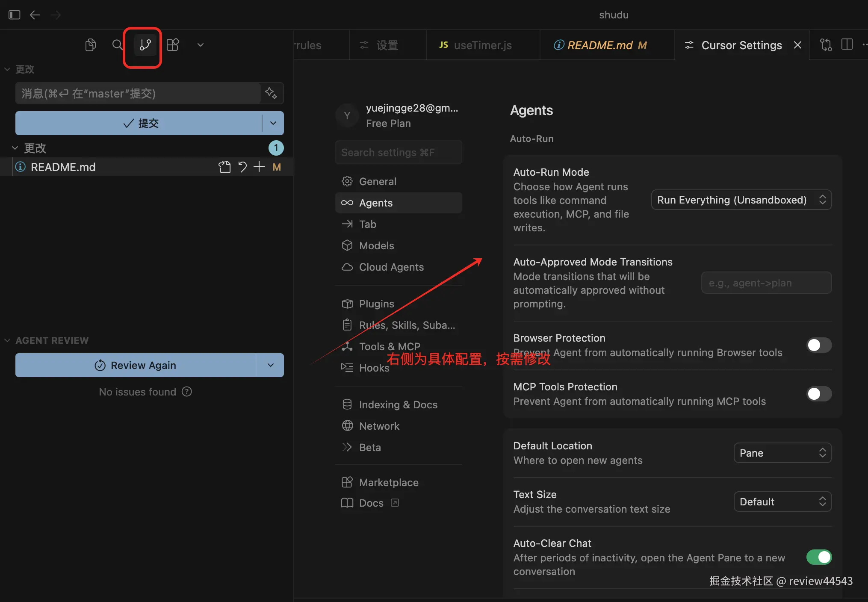Enable the MCP Tools Protection toggle
The image size is (868, 602).
(x=818, y=394)
